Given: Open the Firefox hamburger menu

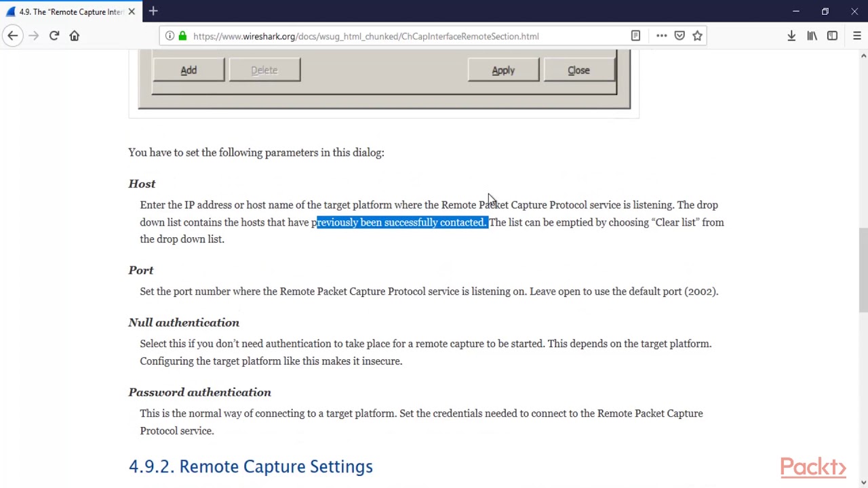Looking at the screenshot, I should 856,36.
